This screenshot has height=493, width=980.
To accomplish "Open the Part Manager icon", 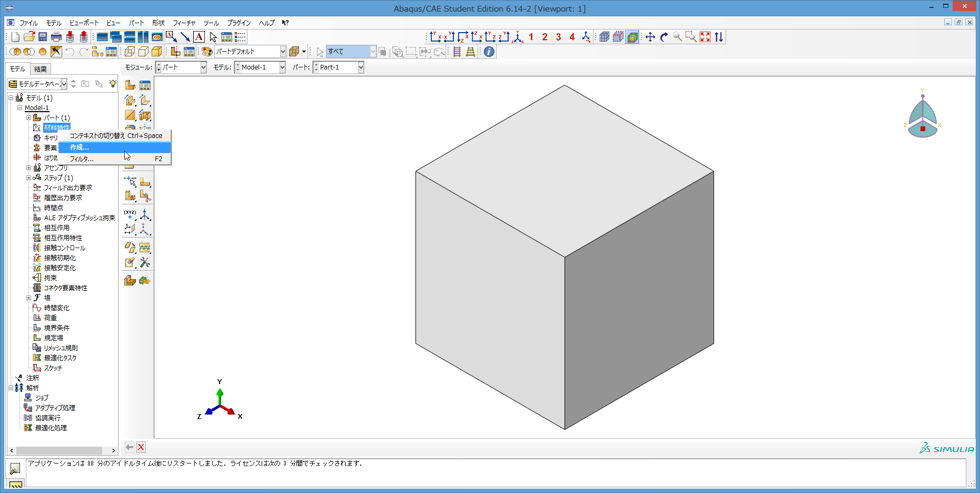I will (145, 85).
